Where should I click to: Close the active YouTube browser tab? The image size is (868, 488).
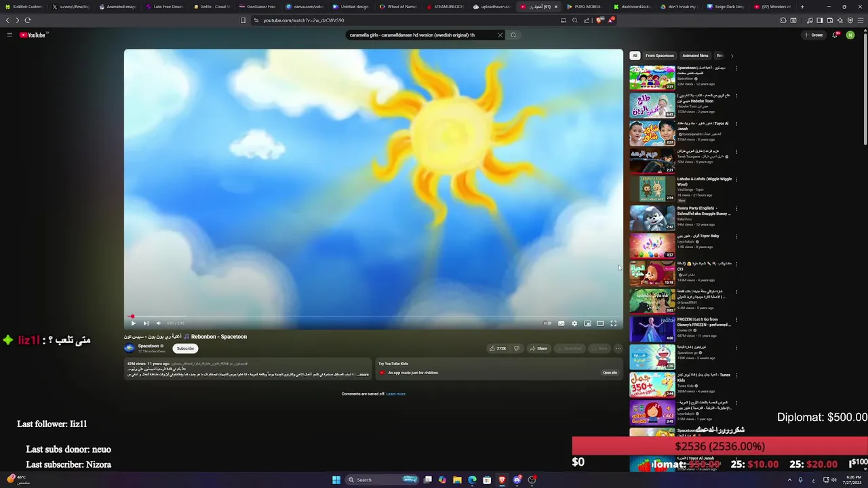point(556,7)
